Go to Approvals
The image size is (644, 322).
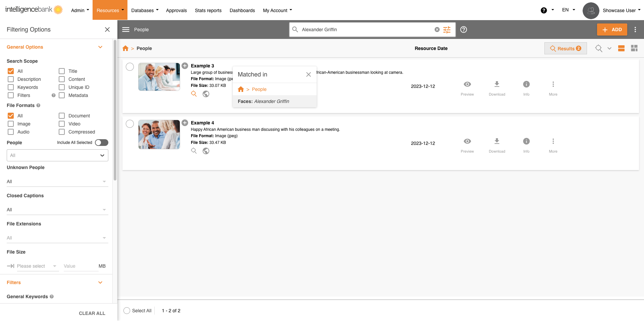(x=176, y=10)
